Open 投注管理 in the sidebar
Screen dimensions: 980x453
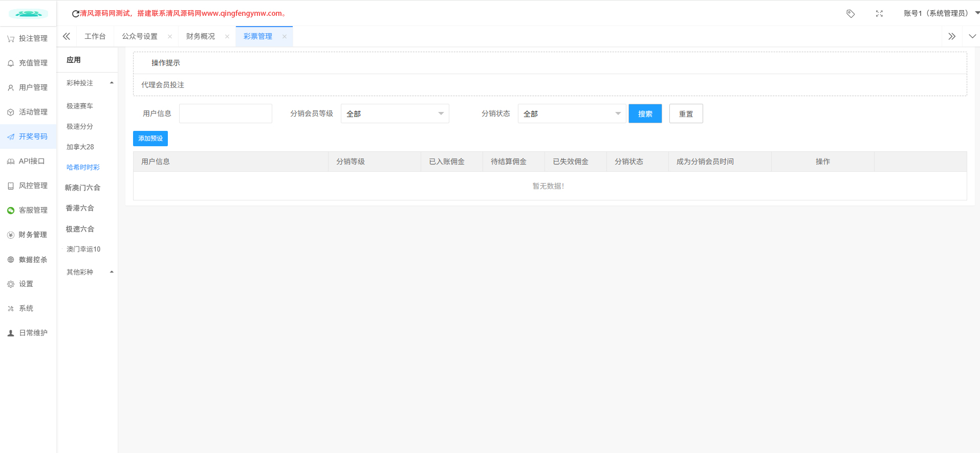click(28, 38)
